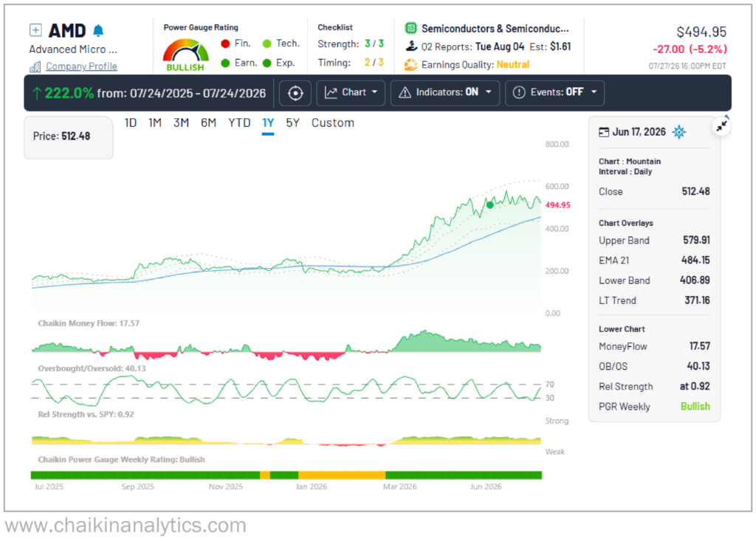Image resolution: width=756 pixels, height=541 pixels.
Task: Click the Q2 Reports earnings icon
Action: [410, 46]
